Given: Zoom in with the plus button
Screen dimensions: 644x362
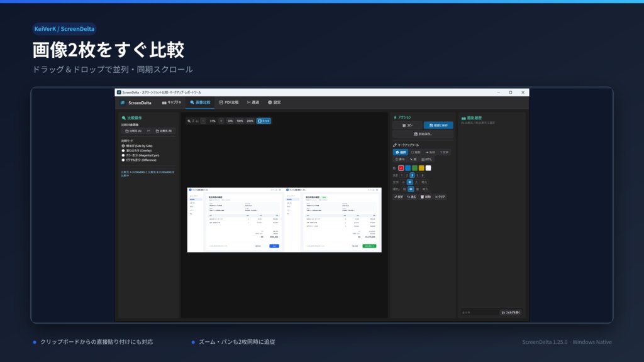Looking at the screenshot, I should click(x=221, y=121).
